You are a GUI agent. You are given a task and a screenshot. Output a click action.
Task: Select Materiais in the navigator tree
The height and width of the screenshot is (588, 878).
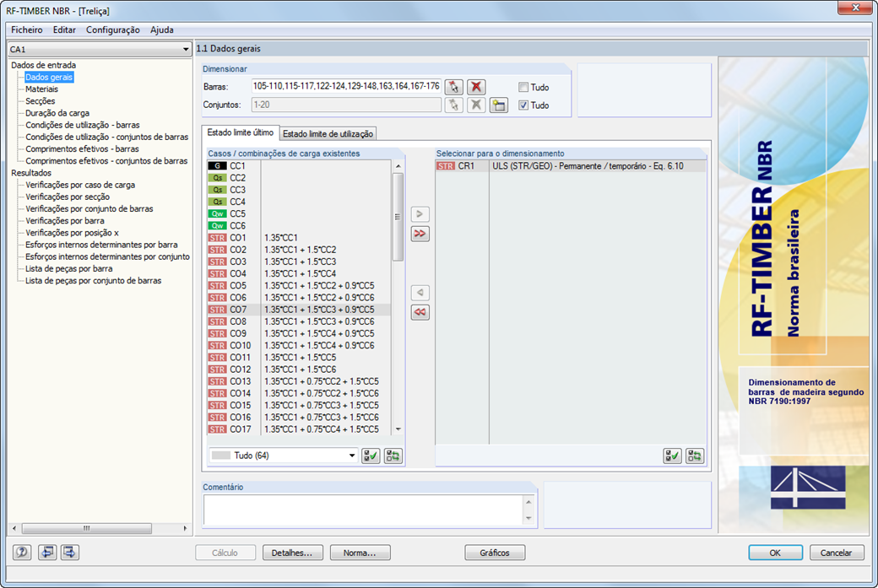tap(41, 89)
